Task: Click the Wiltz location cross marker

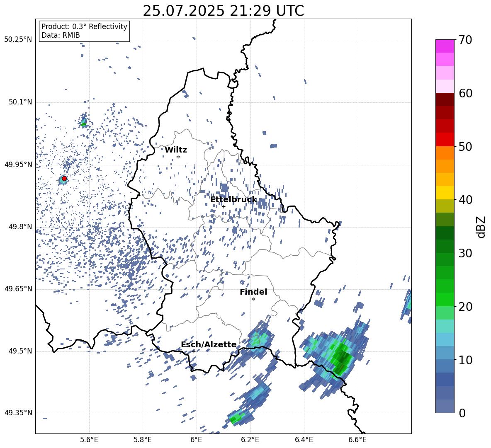Action: tap(178, 157)
